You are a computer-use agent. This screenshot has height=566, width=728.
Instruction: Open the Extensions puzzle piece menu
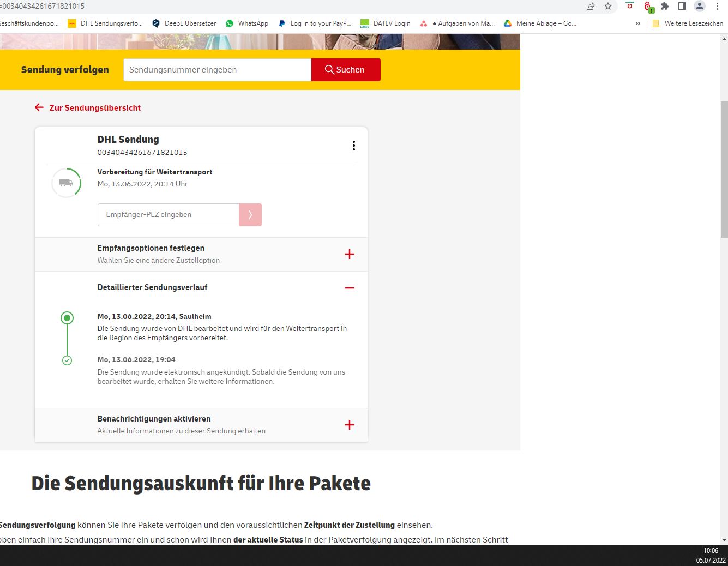[665, 6]
